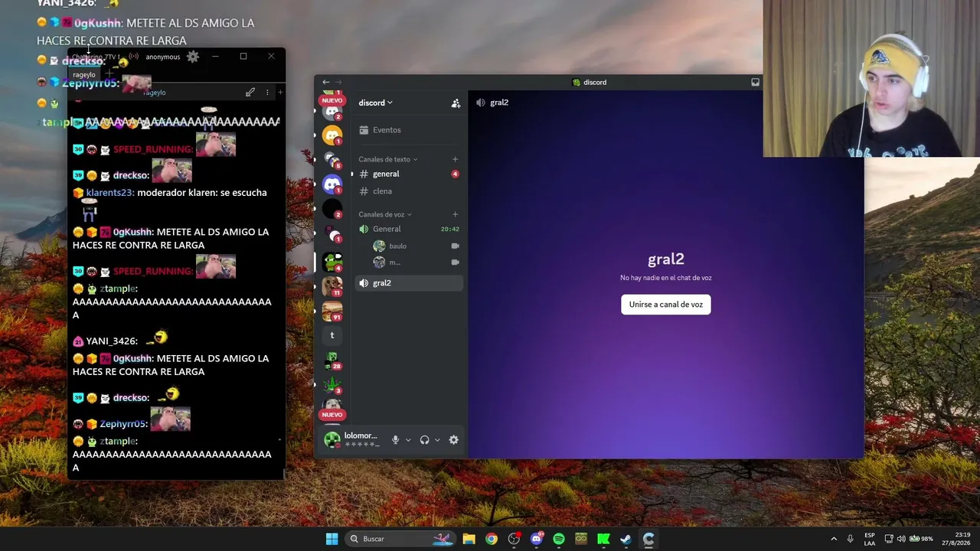
Task: Open the orange Discord logo server
Action: [332, 135]
